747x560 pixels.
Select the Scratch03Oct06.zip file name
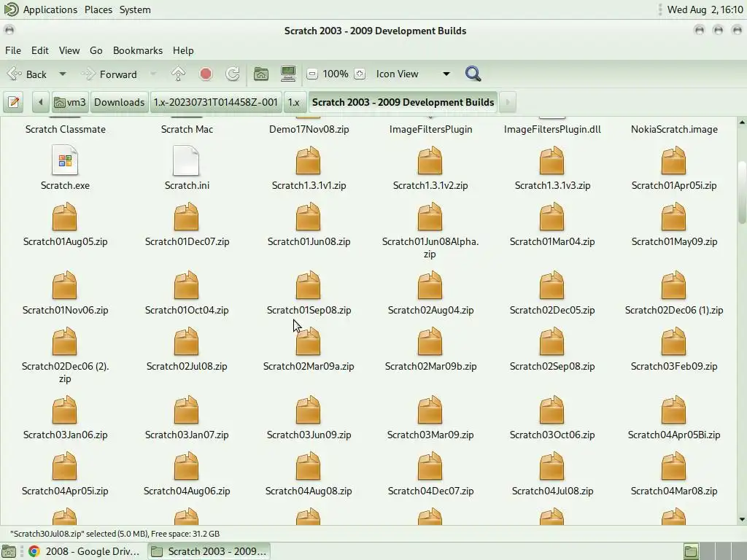coord(552,435)
